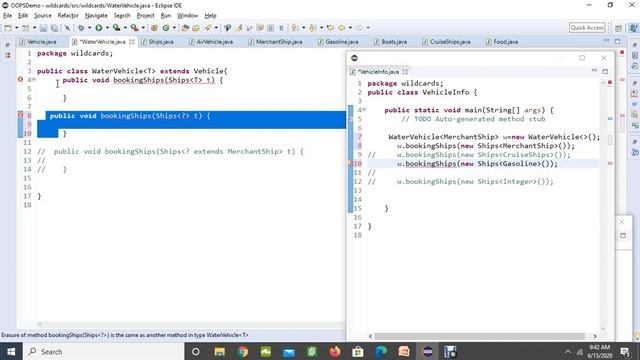This screenshot has width=640, height=360.
Task: Click VehicleInfo scrollbar right arrow
Action: click(x=595, y=336)
